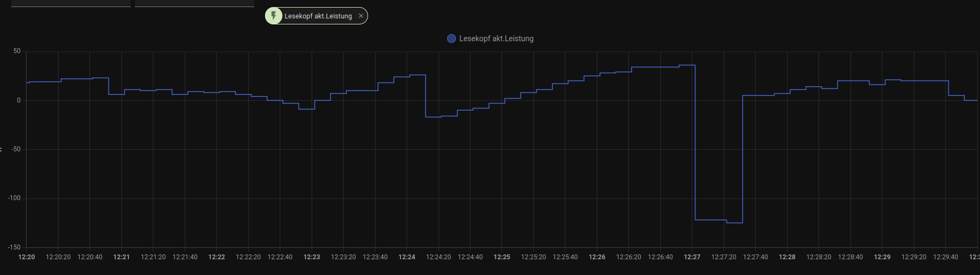Select the 12:29 marker on the time axis

[x=882, y=257]
